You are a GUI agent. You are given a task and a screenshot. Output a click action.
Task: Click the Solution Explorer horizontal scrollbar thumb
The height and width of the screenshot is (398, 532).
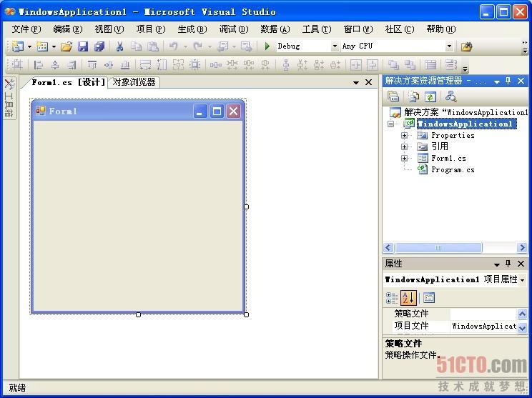[438, 247]
